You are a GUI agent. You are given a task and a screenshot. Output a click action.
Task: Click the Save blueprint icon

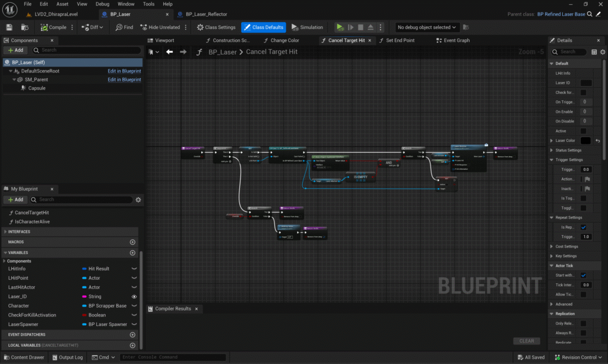pyautogui.click(x=9, y=27)
